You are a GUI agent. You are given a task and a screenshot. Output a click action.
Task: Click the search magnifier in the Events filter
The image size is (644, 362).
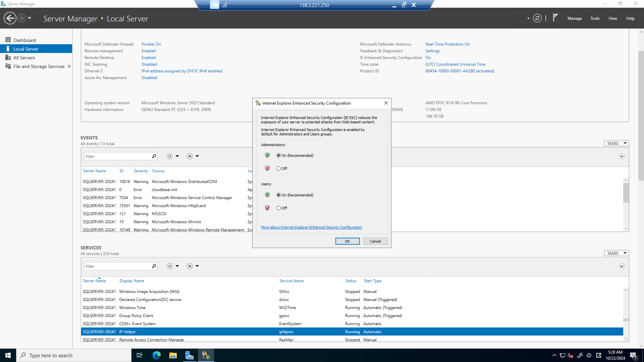[154, 156]
